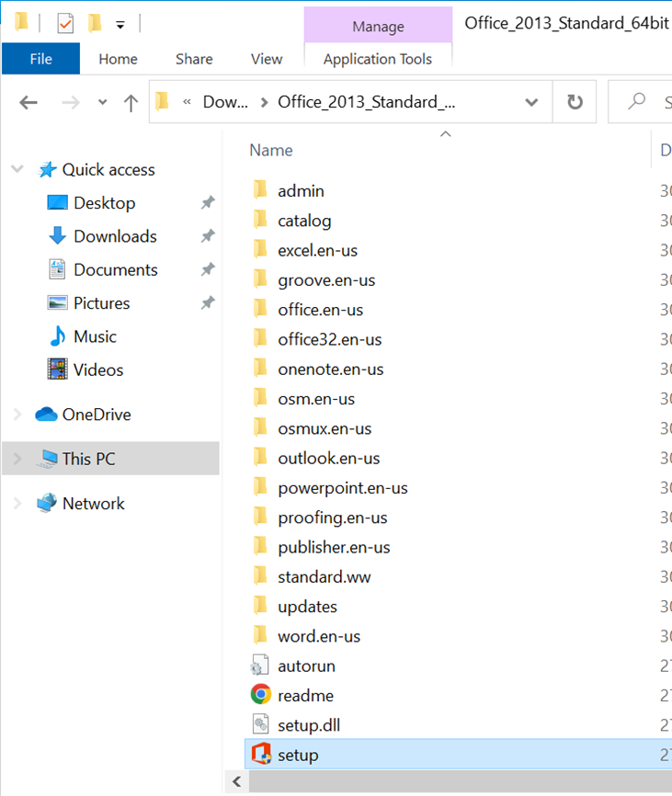Expand the This PC tree node
Viewport: 672px width, 796px height.
(17, 459)
